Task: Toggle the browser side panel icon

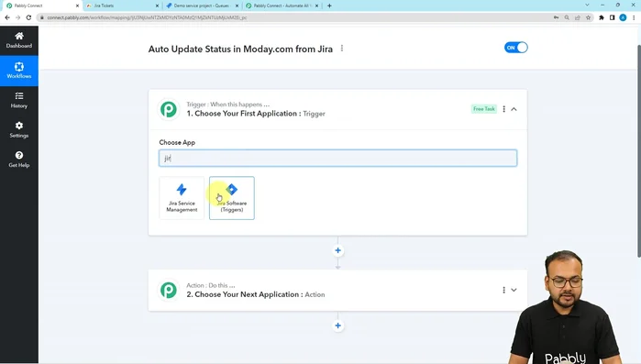Action: (x=612, y=17)
